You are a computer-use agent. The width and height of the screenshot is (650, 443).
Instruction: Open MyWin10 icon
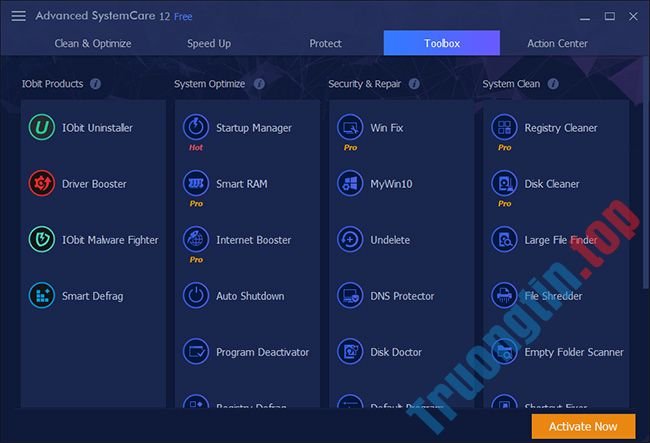(x=350, y=183)
